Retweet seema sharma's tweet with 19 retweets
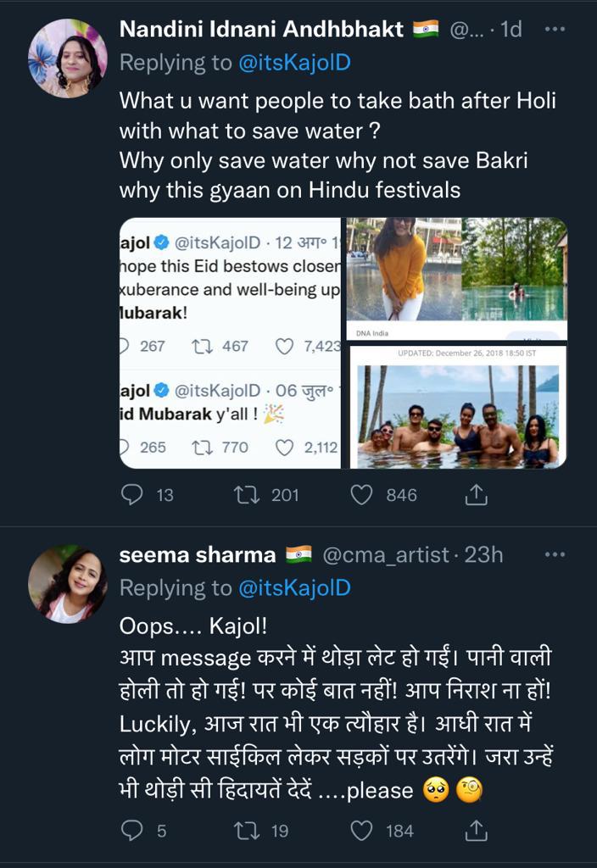This screenshot has width=597, height=868. (247, 831)
